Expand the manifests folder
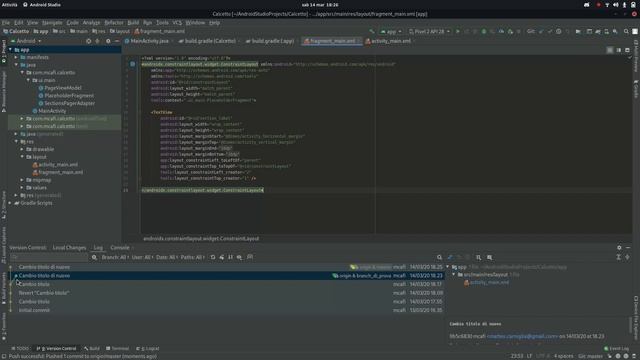 (x=16, y=57)
